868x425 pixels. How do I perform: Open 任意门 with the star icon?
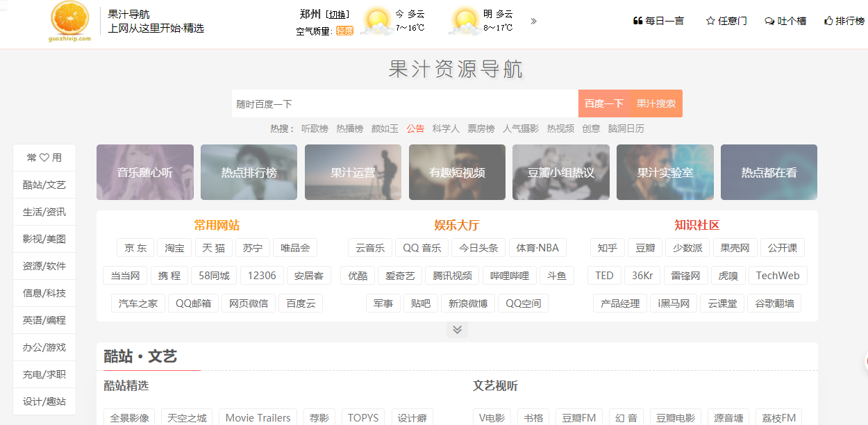click(726, 21)
